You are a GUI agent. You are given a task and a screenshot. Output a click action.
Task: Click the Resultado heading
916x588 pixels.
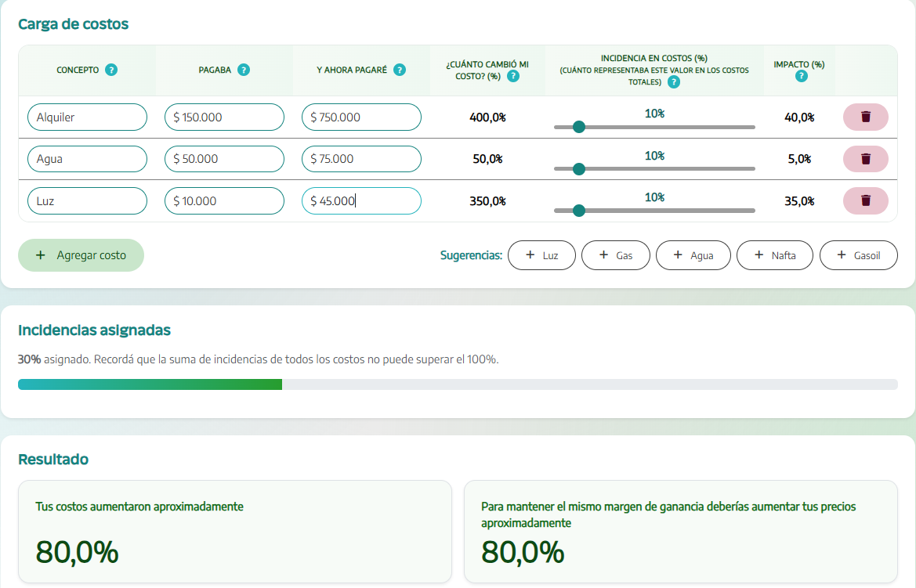click(x=53, y=460)
